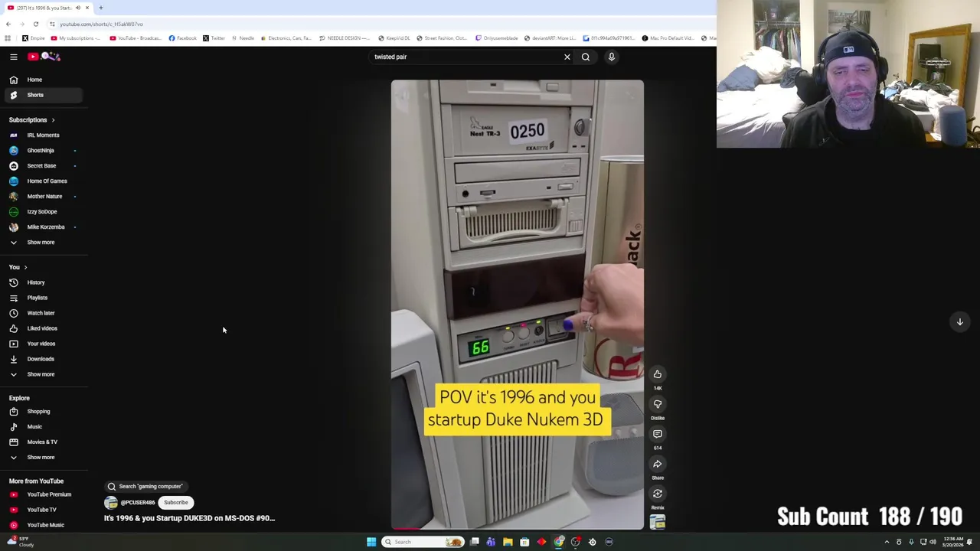Image resolution: width=980 pixels, height=551 pixels.
Task: Open Shopping in Explore
Action: 44,412
